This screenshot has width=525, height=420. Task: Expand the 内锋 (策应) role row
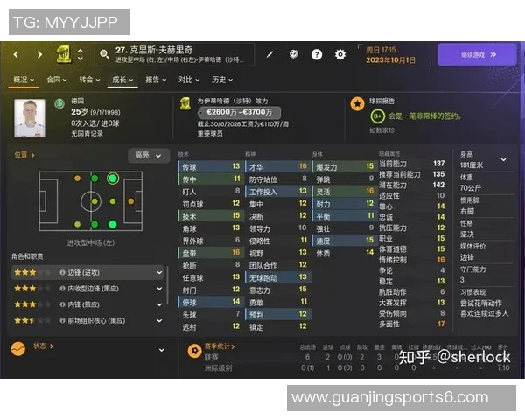[159, 304]
